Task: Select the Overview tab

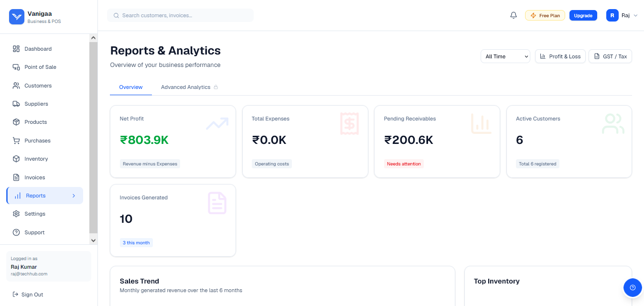Action: [131, 87]
